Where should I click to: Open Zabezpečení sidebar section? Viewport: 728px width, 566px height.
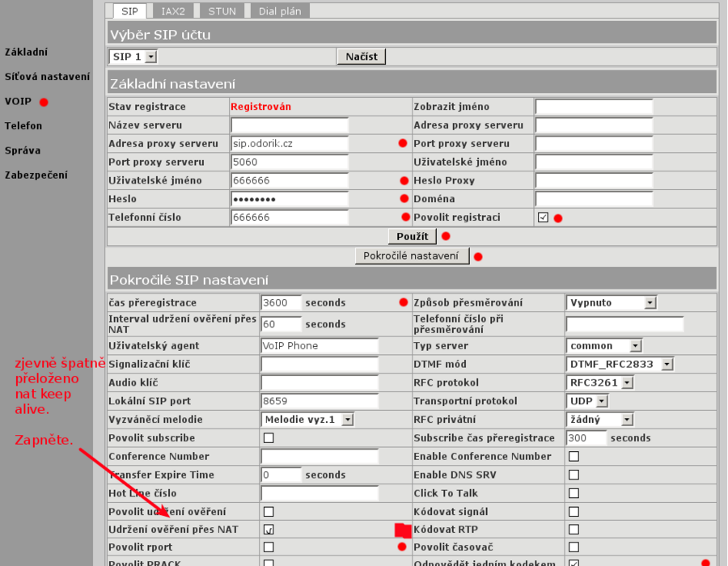[x=36, y=175]
